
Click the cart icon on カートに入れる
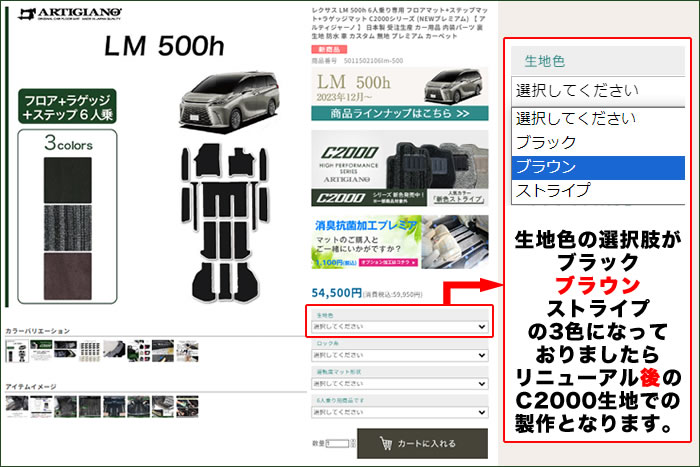click(x=386, y=443)
